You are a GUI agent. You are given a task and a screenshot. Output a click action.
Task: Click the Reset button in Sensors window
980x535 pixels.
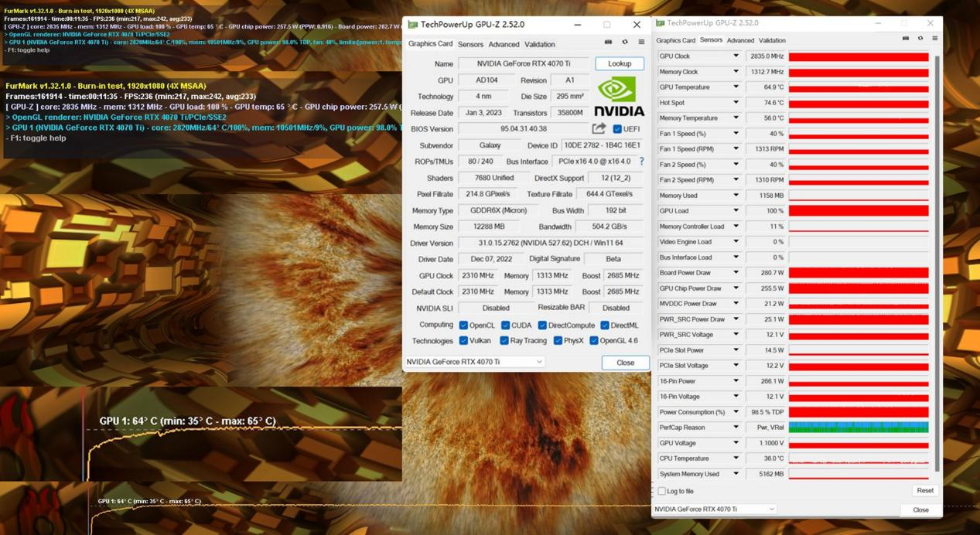pyautogui.click(x=924, y=491)
